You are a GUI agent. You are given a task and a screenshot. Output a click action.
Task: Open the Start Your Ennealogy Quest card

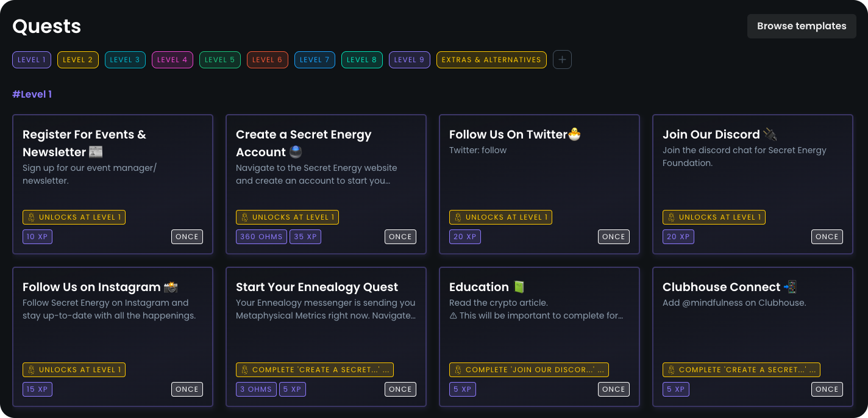[x=317, y=287]
